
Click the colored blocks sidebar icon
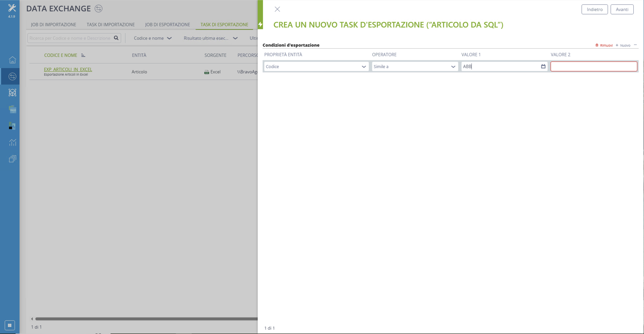[12, 126]
